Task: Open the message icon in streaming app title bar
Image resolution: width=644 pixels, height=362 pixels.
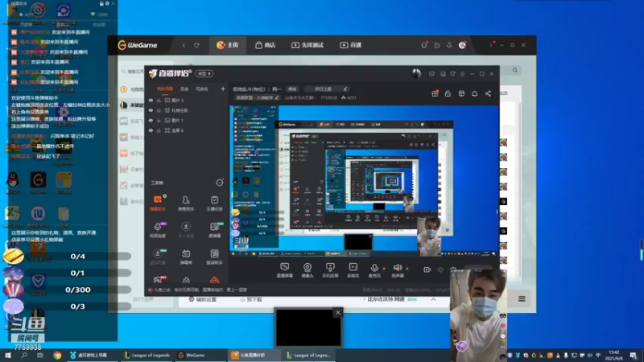Action: click(x=431, y=74)
